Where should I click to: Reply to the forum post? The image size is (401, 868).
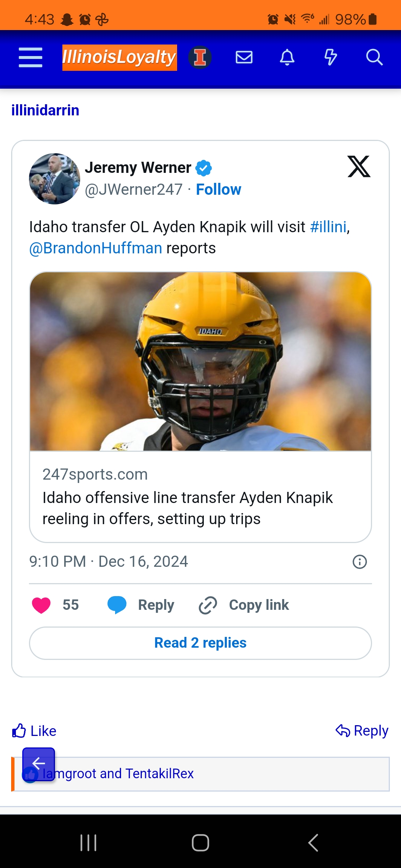362,731
